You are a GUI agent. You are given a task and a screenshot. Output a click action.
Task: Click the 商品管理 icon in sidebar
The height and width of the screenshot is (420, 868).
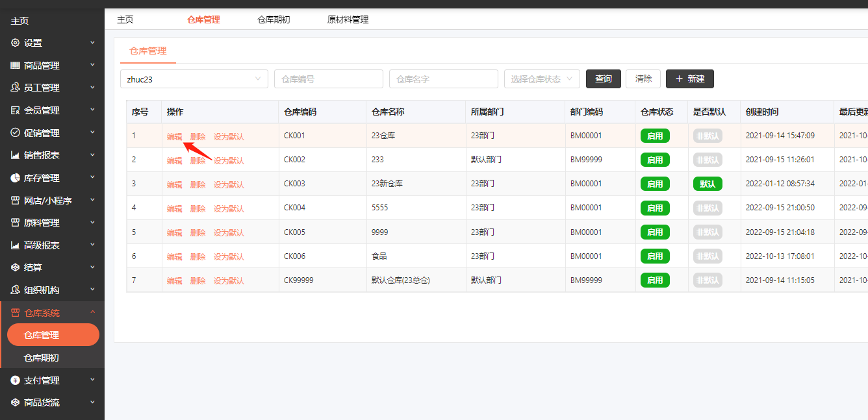click(x=16, y=66)
